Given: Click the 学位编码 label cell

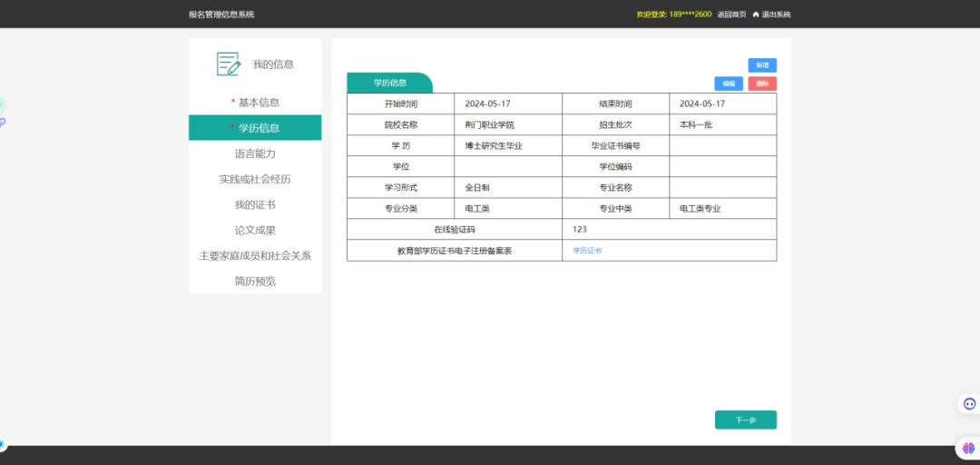Looking at the screenshot, I should click(x=615, y=166).
